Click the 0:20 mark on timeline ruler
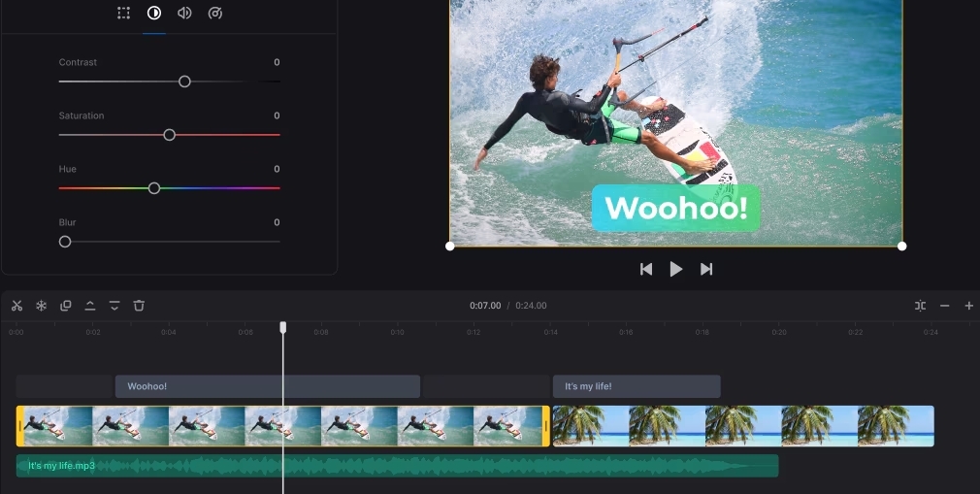Viewport: 980px width, 494px height. 779,332
